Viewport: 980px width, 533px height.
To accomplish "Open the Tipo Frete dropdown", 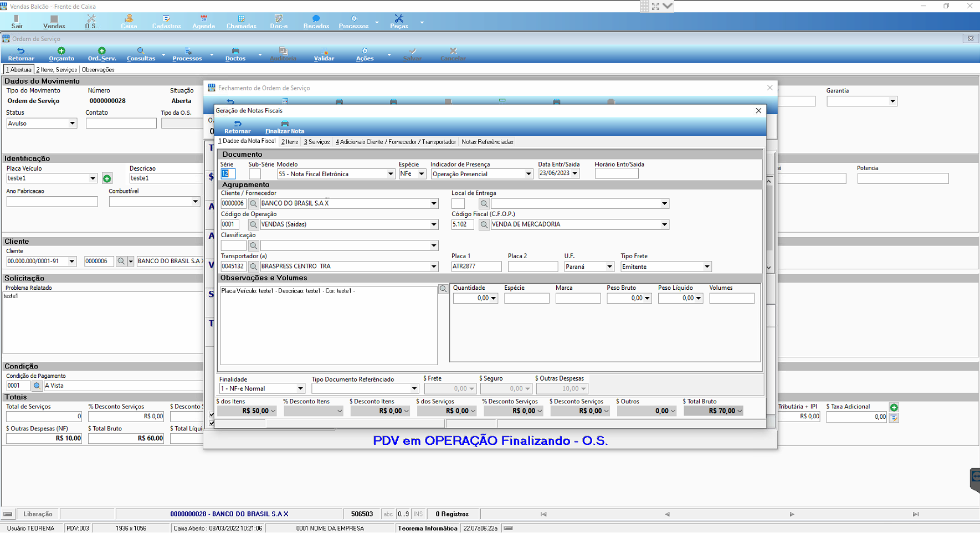I will coord(707,267).
